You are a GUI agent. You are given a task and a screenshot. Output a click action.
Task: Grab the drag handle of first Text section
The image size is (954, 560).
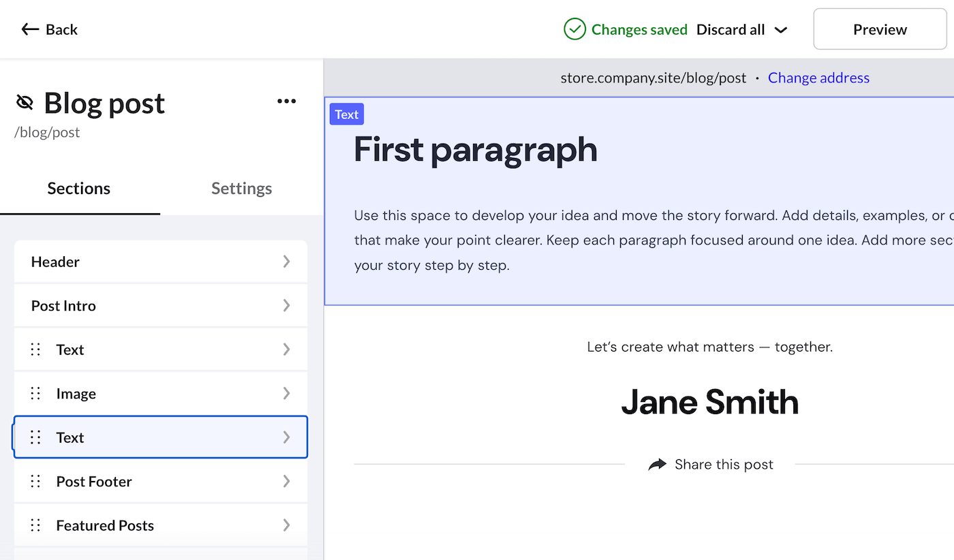click(35, 349)
